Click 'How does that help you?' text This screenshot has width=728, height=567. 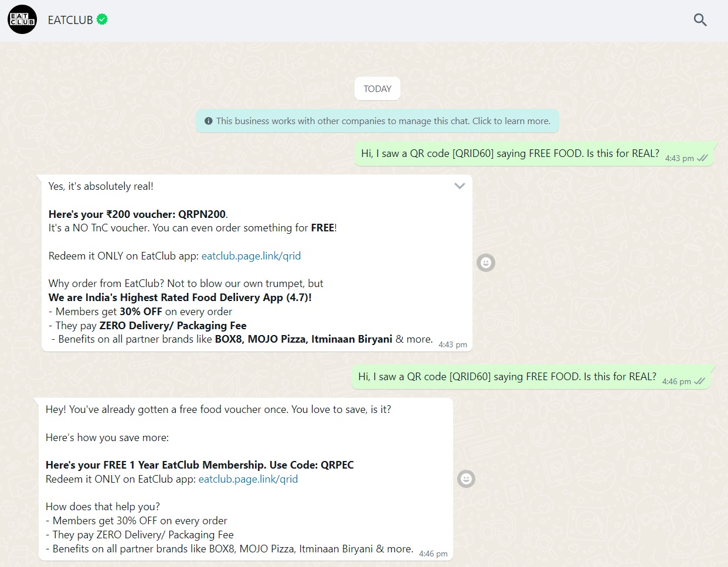(x=103, y=507)
